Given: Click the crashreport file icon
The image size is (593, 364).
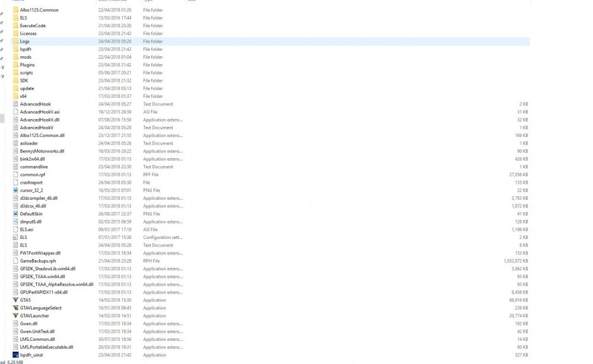Looking at the screenshot, I should (x=15, y=182).
